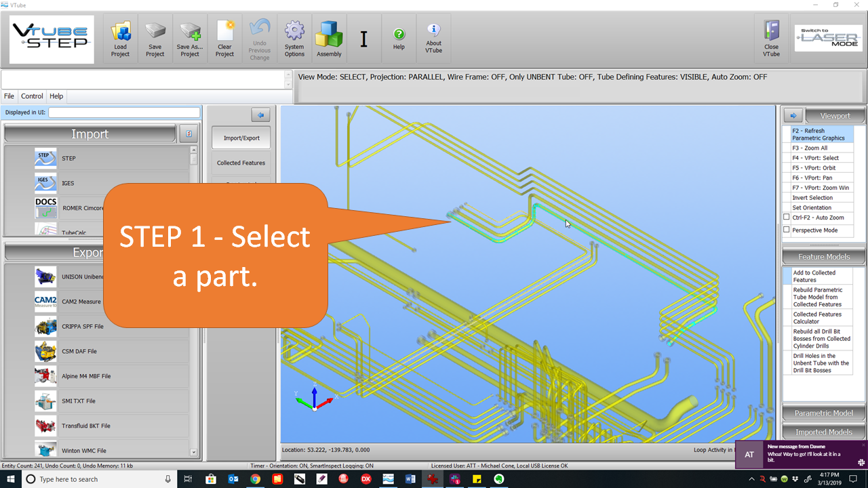Open the File menu
The image size is (868, 488).
(x=9, y=96)
